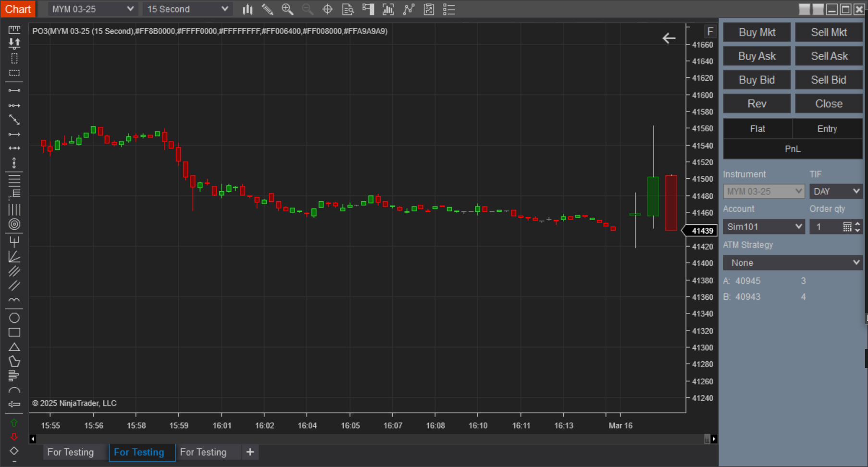Image resolution: width=868 pixels, height=467 pixels.
Task: Select the Gann Fan tool
Action: pos(14,257)
